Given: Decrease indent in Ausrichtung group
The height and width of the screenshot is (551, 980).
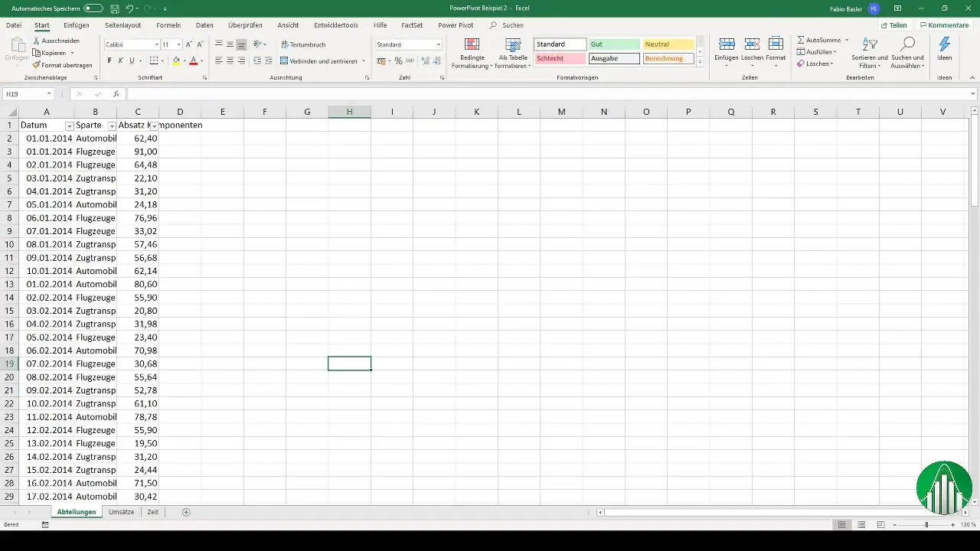Looking at the screenshot, I should (x=257, y=60).
